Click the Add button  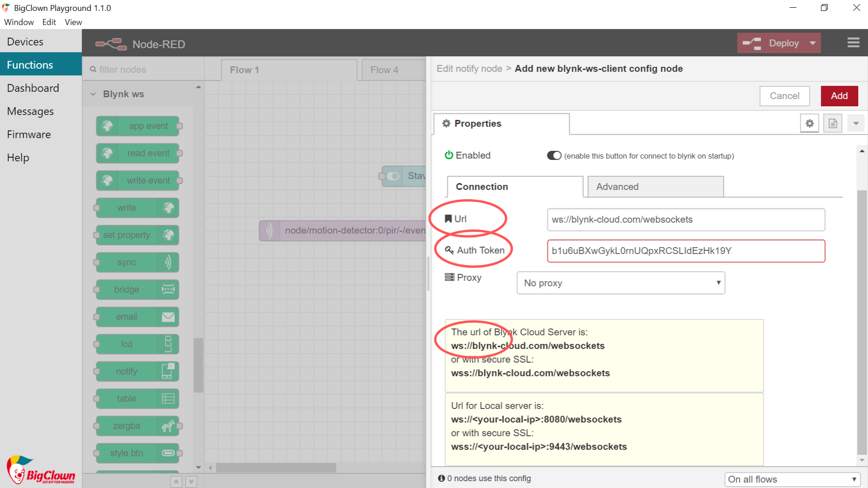[840, 96]
